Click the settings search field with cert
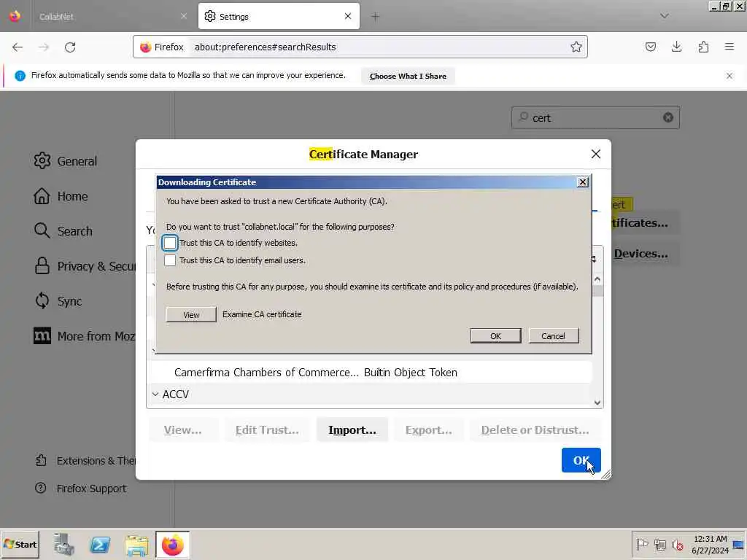This screenshot has width=747, height=560. pos(595,117)
